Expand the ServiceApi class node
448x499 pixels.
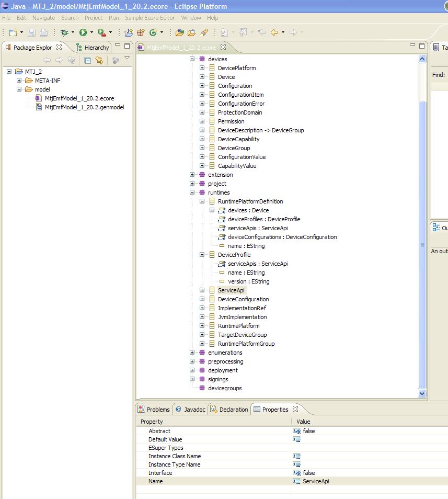(x=202, y=290)
